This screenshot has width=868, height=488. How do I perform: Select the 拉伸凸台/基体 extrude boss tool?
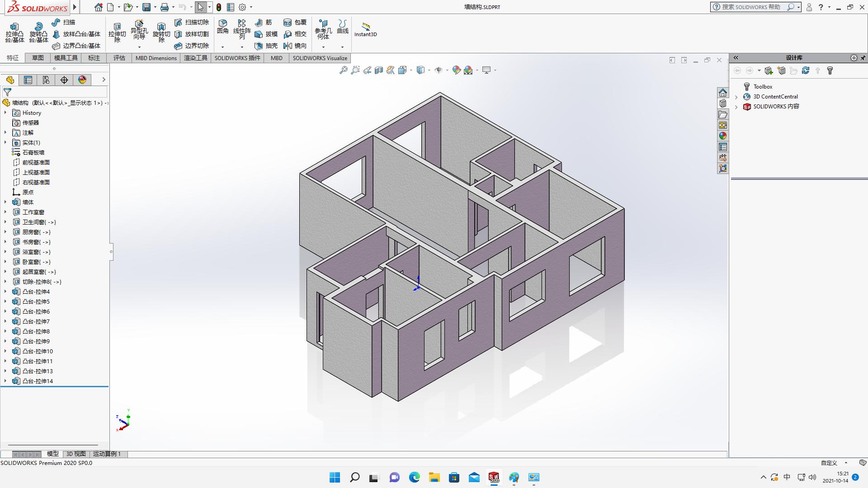[14, 33]
